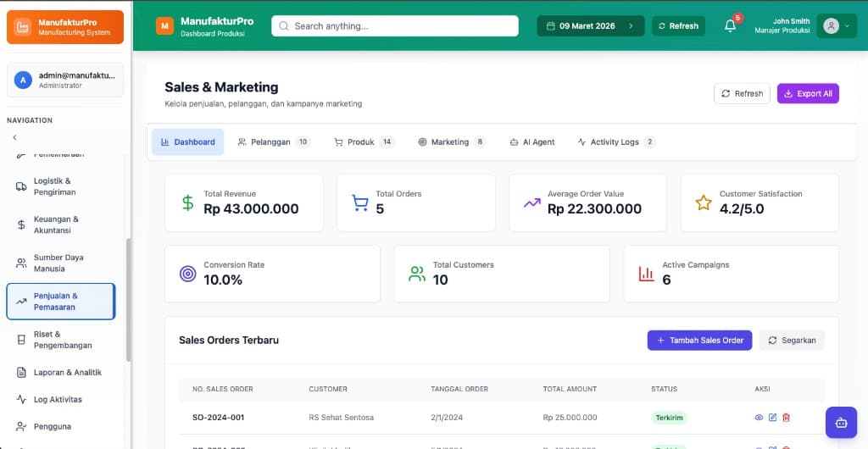Edit order SO-2024-001 with pencil icon
Screen dimensions: 868x449
[x=772, y=418]
